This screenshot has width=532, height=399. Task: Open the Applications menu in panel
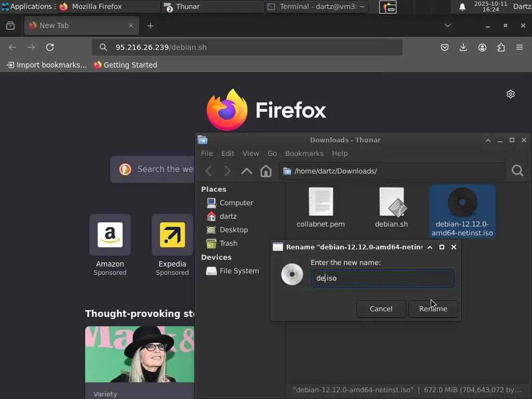28,6
